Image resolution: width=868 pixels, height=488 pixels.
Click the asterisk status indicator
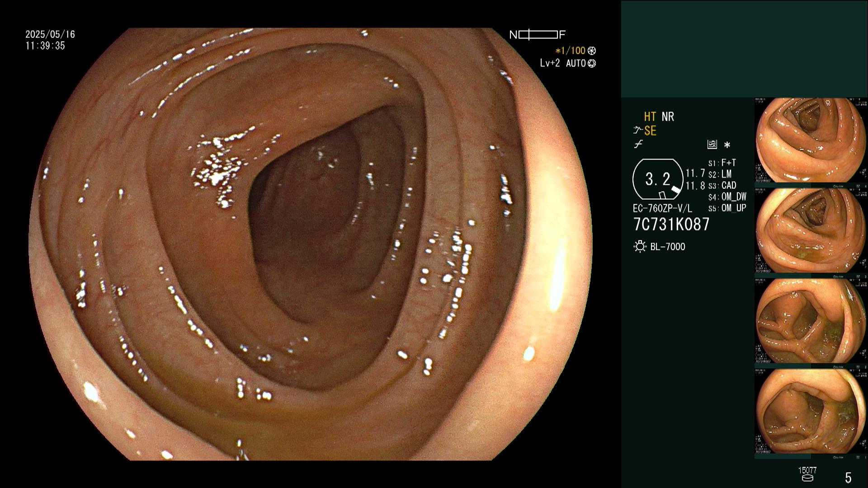click(x=727, y=145)
